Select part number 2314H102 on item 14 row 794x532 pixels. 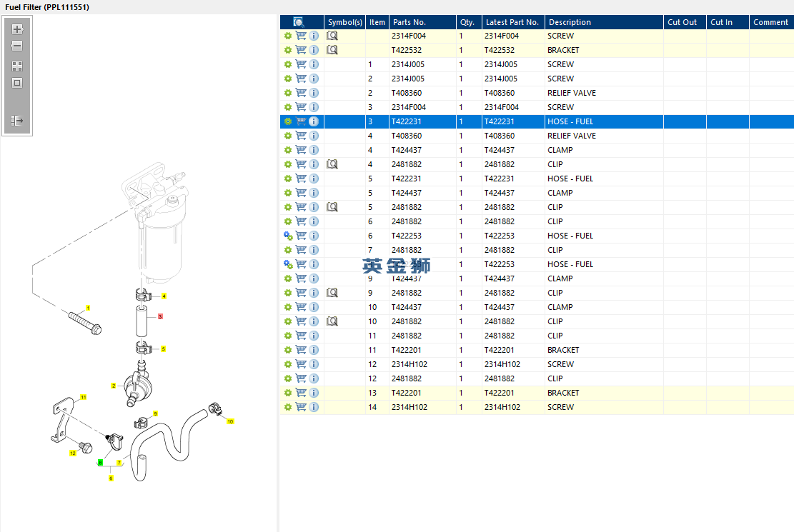[x=410, y=407]
